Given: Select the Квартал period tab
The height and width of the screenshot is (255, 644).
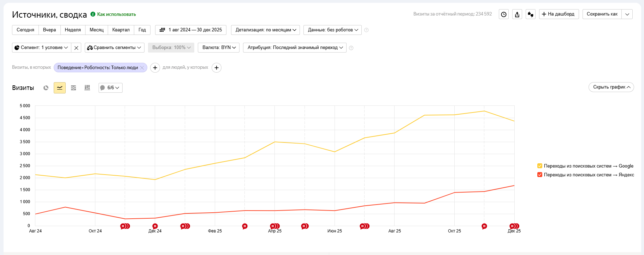Looking at the screenshot, I should [x=121, y=30].
